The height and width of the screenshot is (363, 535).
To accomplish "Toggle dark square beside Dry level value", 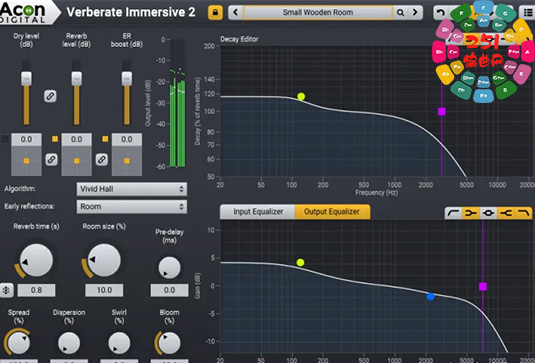I will click(x=5, y=139).
